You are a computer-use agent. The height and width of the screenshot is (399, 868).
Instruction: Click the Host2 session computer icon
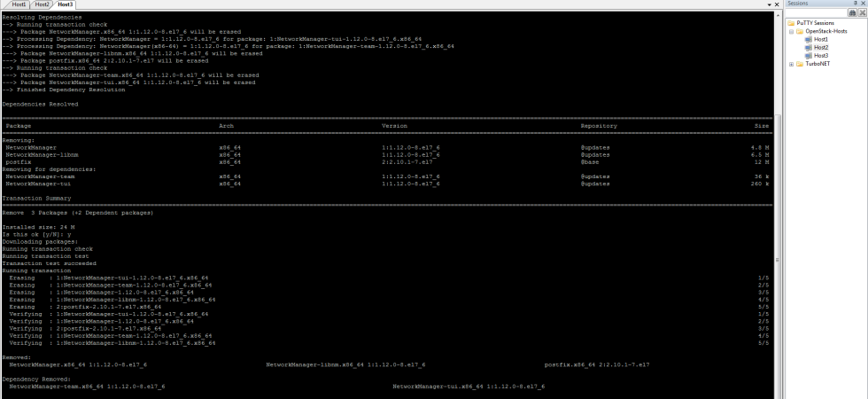808,48
